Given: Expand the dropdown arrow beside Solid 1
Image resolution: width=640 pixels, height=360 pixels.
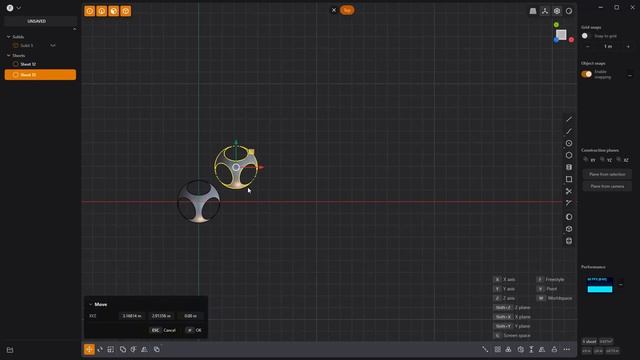Looking at the screenshot, I should (53, 45).
